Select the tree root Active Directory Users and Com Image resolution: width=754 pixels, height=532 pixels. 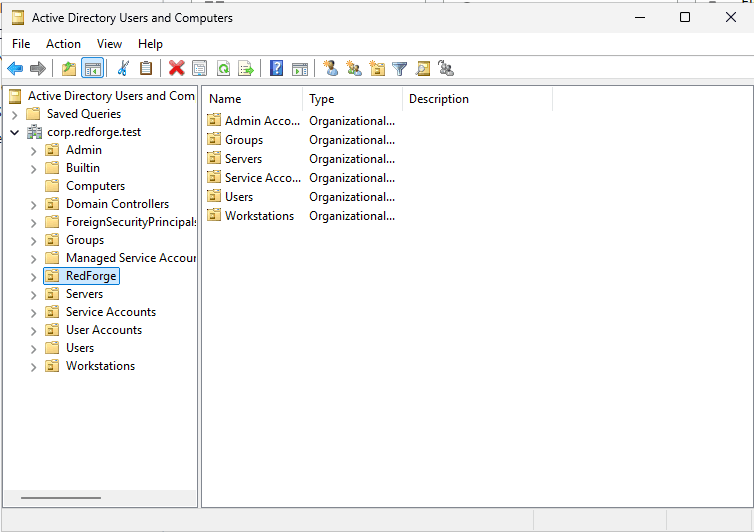click(x=111, y=96)
